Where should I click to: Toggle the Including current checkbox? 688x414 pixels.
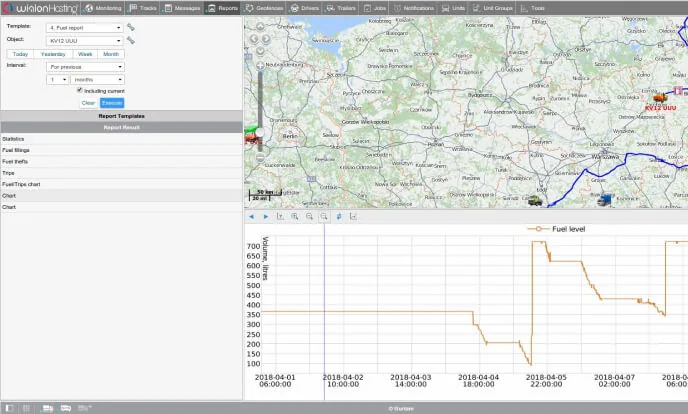tap(79, 90)
